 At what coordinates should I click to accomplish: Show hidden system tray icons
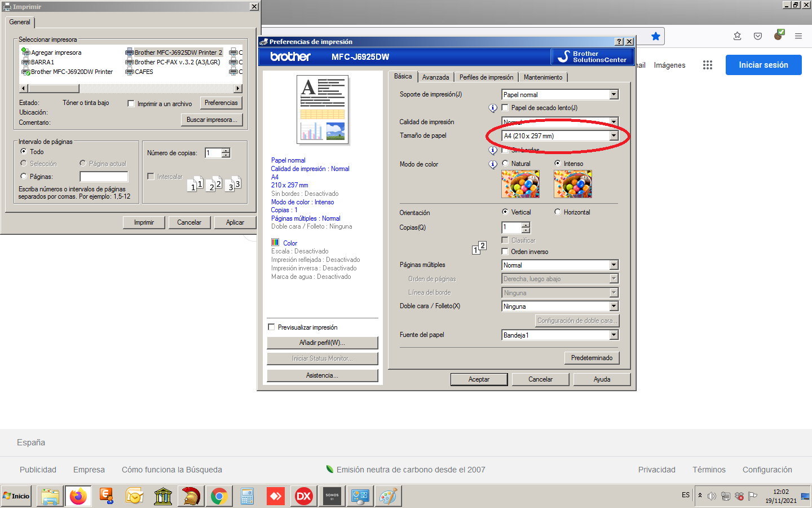tap(700, 496)
